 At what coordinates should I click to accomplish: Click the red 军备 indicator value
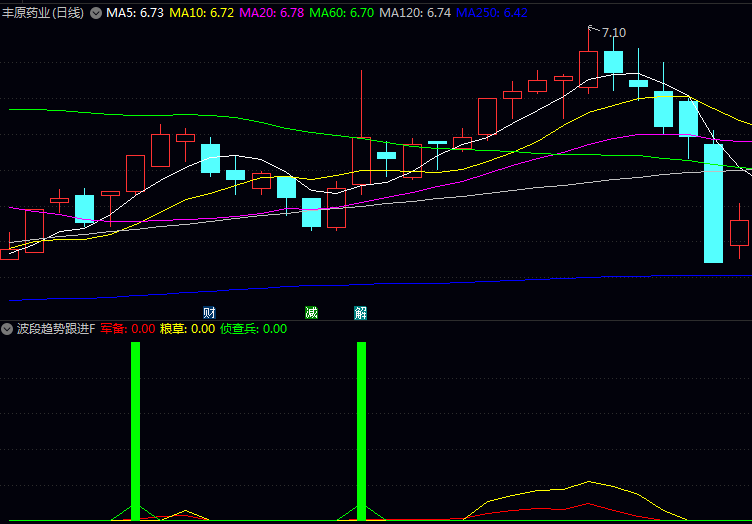pos(128,328)
